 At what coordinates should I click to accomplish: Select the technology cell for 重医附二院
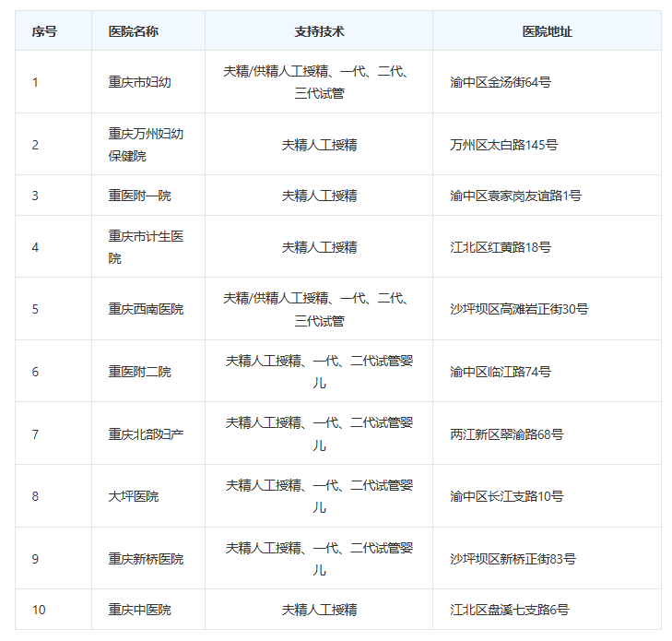tap(319, 372)
